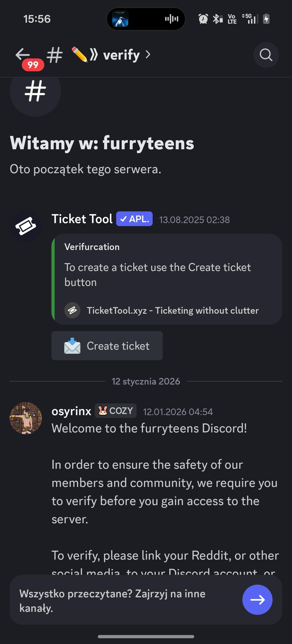Tap blue arrow to browse other channels

click(x=257, y=600)
